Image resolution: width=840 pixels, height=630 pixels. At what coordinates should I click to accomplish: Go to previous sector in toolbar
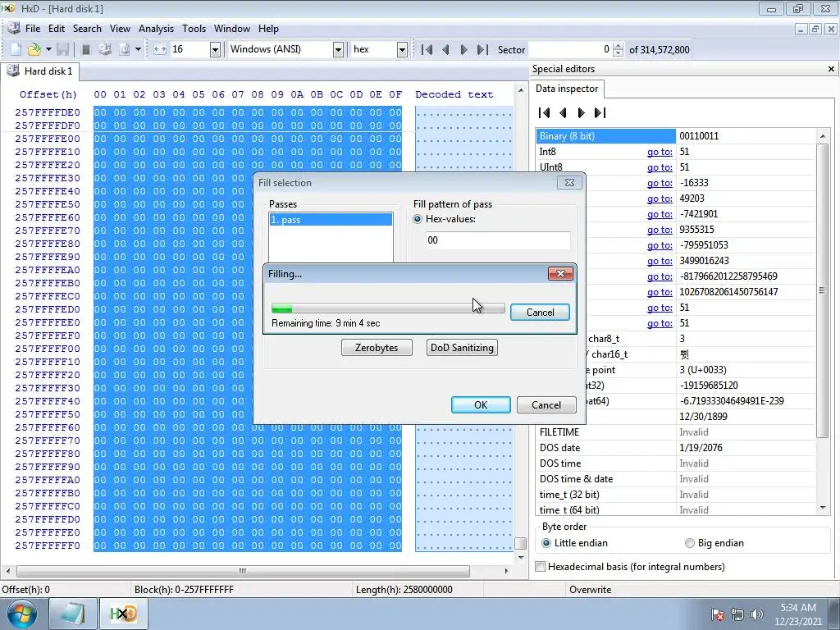click(x=445, y=50)
